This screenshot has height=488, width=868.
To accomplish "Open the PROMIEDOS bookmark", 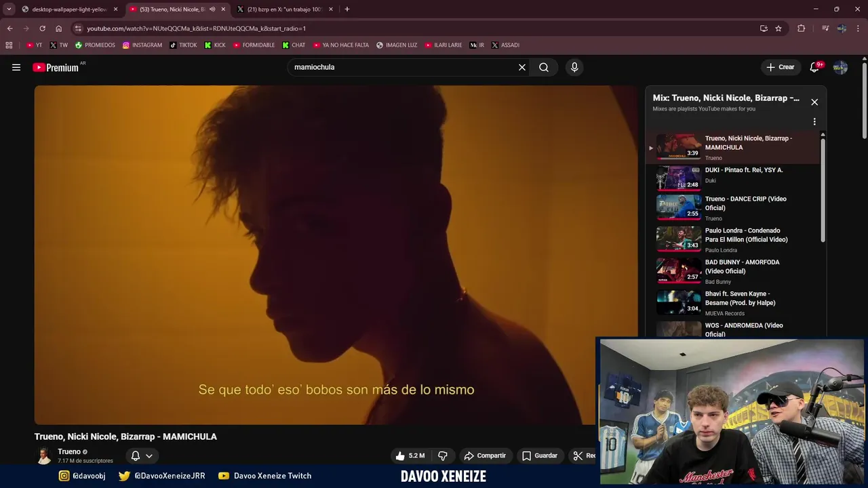I will coord(95,45).
